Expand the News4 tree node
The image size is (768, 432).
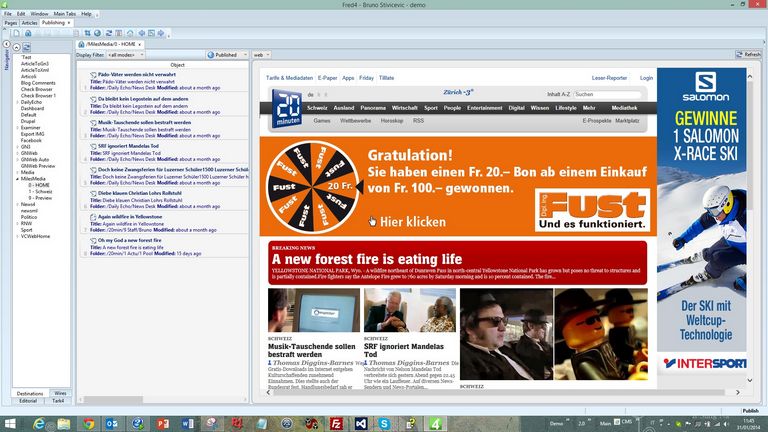17,204
